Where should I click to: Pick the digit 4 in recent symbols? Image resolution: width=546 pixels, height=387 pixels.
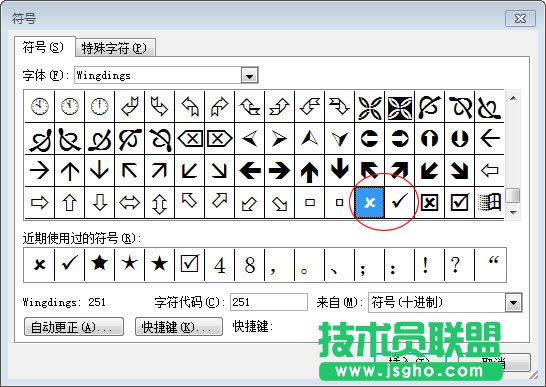[220, 264]
